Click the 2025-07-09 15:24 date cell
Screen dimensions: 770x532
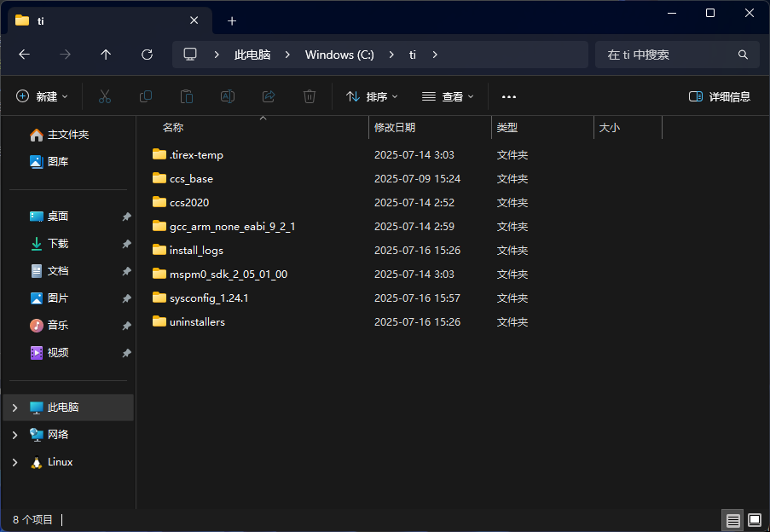click(x=417, y=179)
